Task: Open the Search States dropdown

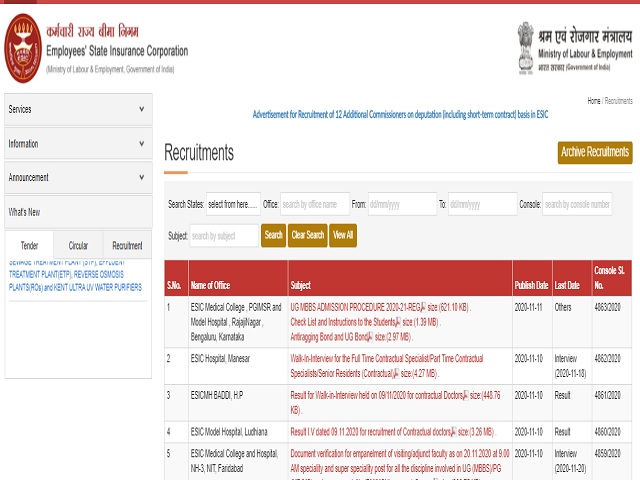Action: [233, 204]
